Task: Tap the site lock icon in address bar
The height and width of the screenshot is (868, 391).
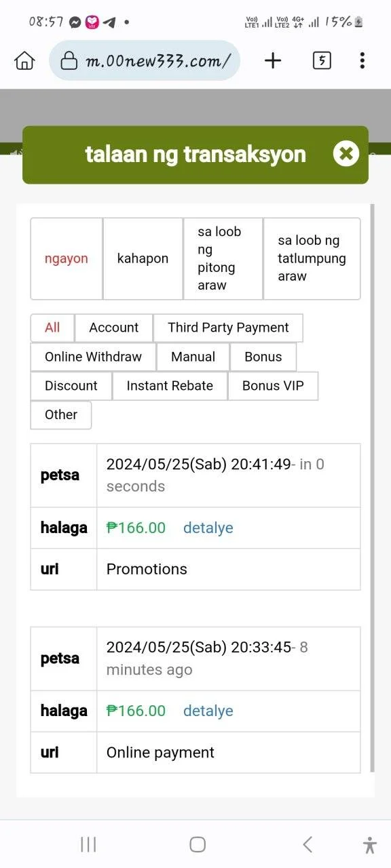Action: (69, 61)
